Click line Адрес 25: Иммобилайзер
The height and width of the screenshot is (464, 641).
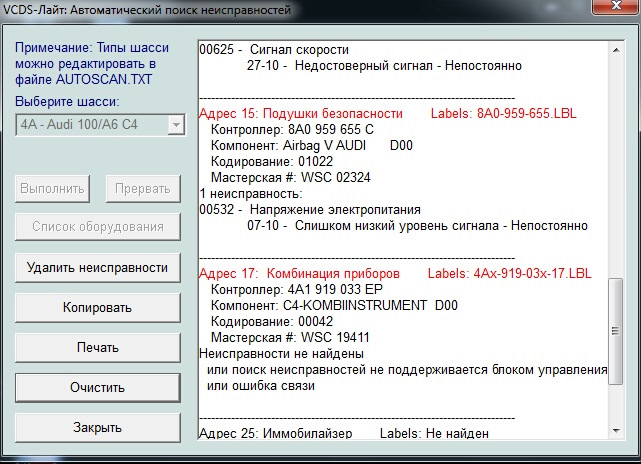(276, 433)
